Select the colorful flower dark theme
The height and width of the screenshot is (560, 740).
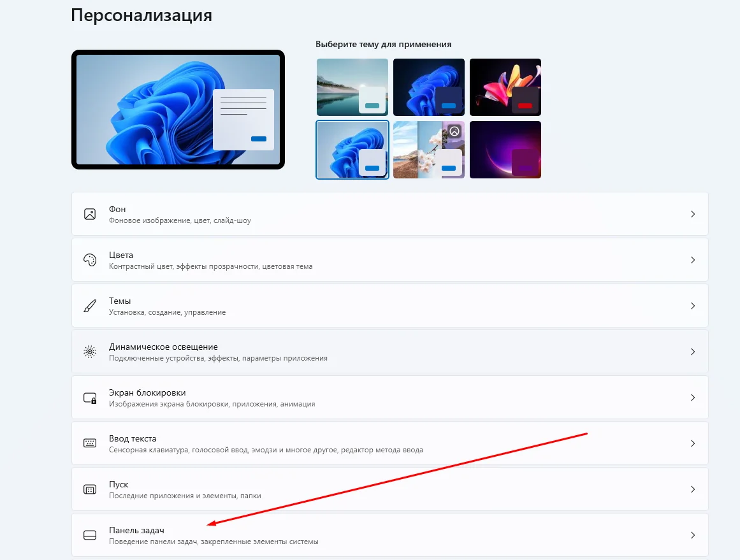(505, 87)
